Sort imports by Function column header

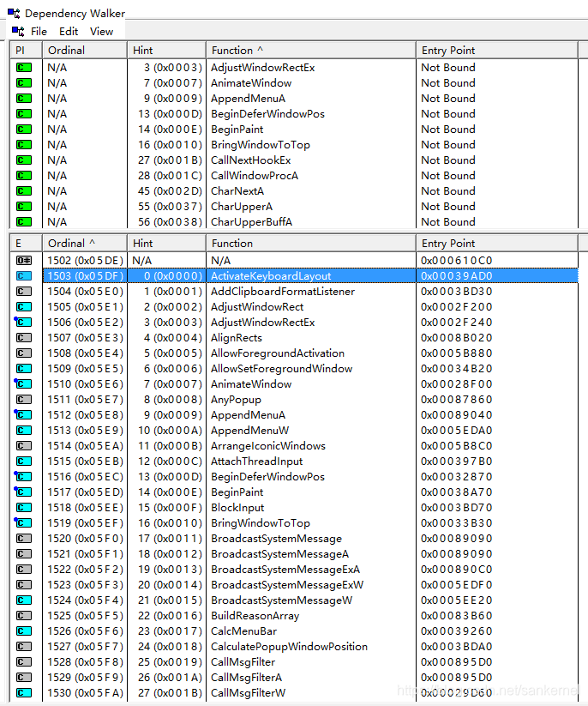(311, 50)
